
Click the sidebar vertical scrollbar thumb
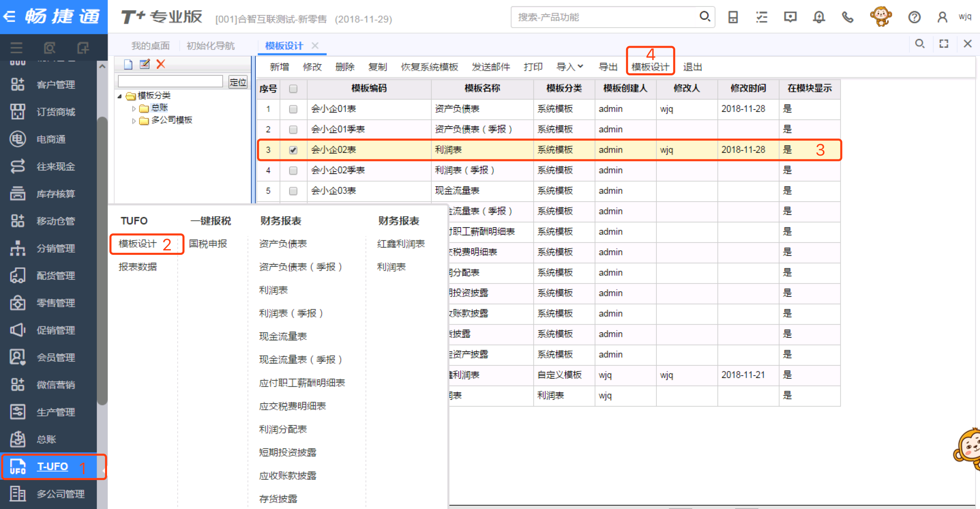pyautogui.click(x=102, y=261)
